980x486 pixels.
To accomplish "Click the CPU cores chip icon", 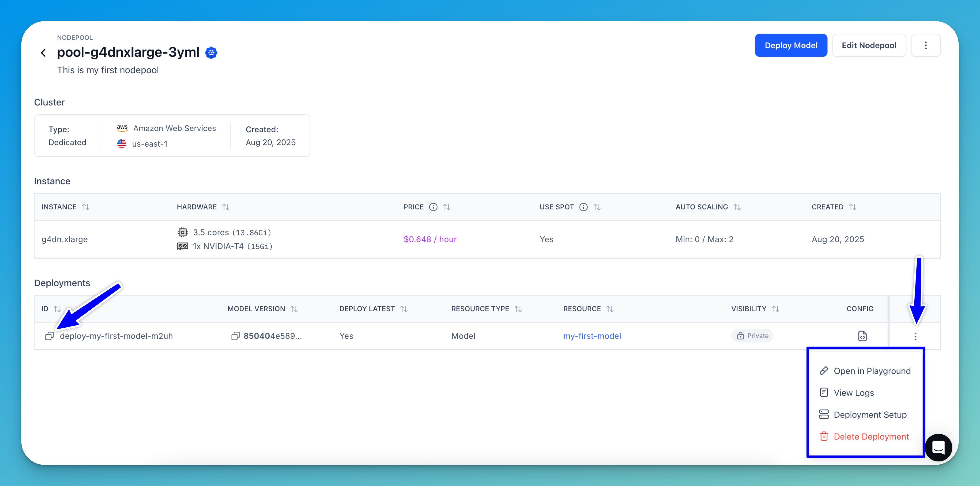I will coord(183,232).
